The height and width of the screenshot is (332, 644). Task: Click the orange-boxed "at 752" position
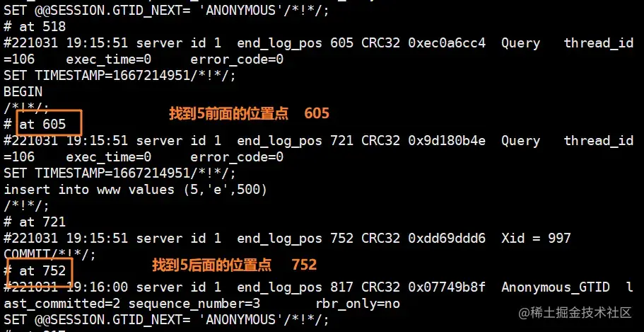pyautogui.click(x=40, y=273)
